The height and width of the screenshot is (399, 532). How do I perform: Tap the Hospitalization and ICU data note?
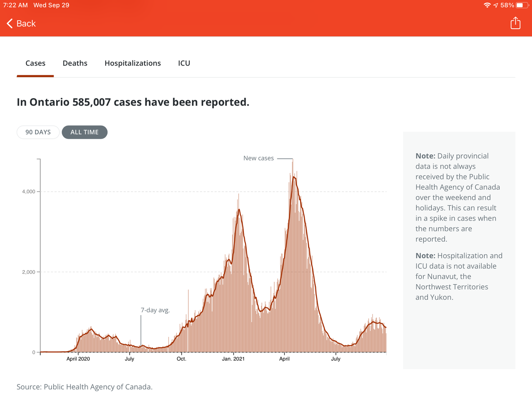[459, 276]
